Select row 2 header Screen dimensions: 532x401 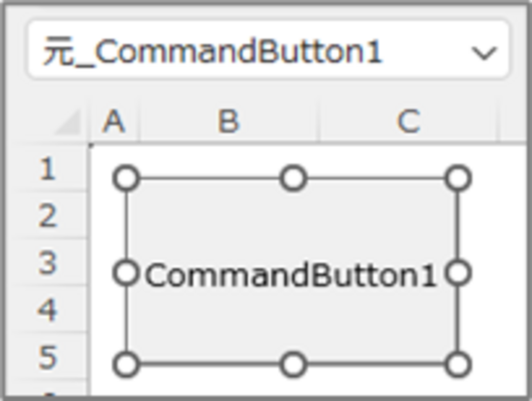[x=47, y=216]
